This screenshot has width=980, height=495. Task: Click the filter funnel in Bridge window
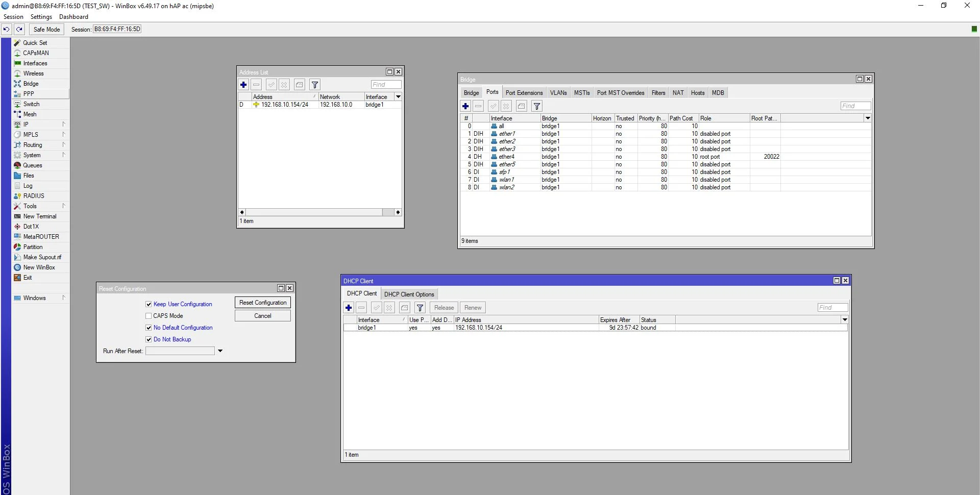coord(537,106)
